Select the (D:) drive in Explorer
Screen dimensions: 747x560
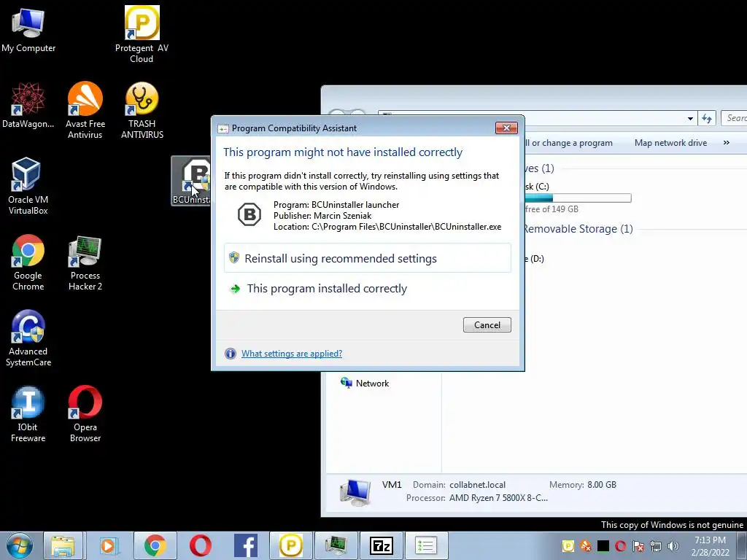point(535,259)
